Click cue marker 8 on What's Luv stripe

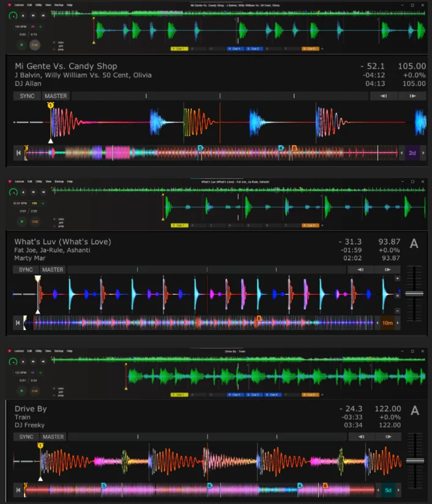259,318
